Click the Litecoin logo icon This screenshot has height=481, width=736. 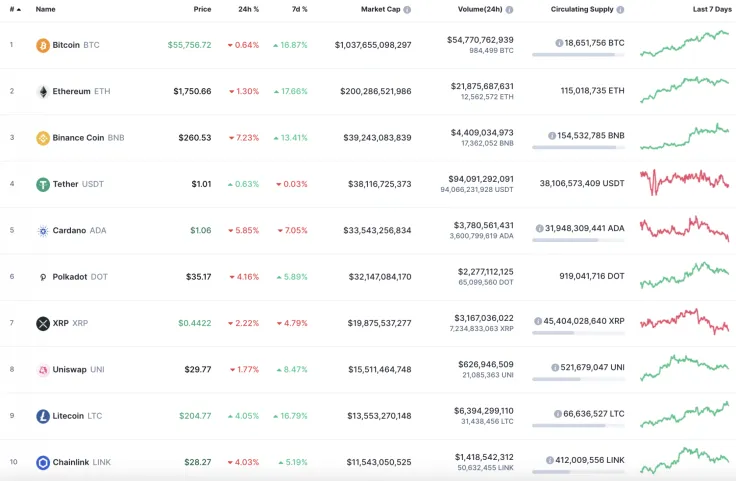pyautogui.click(x=43, y=416)
